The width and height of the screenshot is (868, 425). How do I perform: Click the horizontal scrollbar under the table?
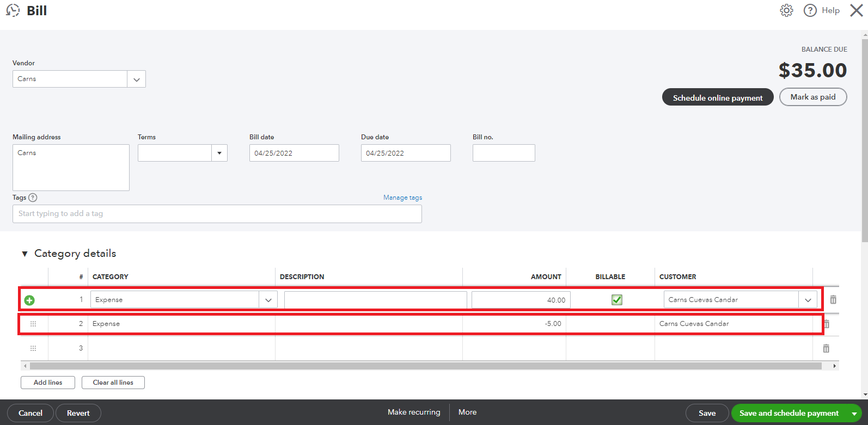(x=425, y=366)
